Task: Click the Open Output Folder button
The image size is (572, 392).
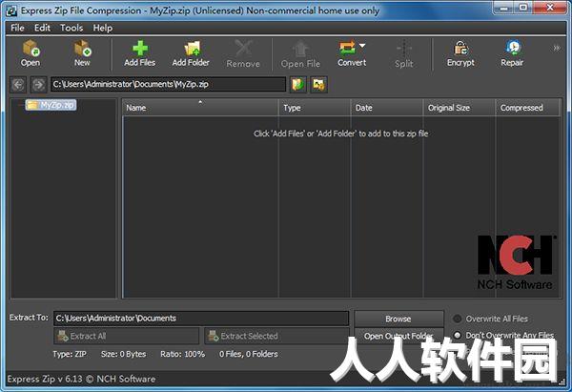Action: pos(398,336)
